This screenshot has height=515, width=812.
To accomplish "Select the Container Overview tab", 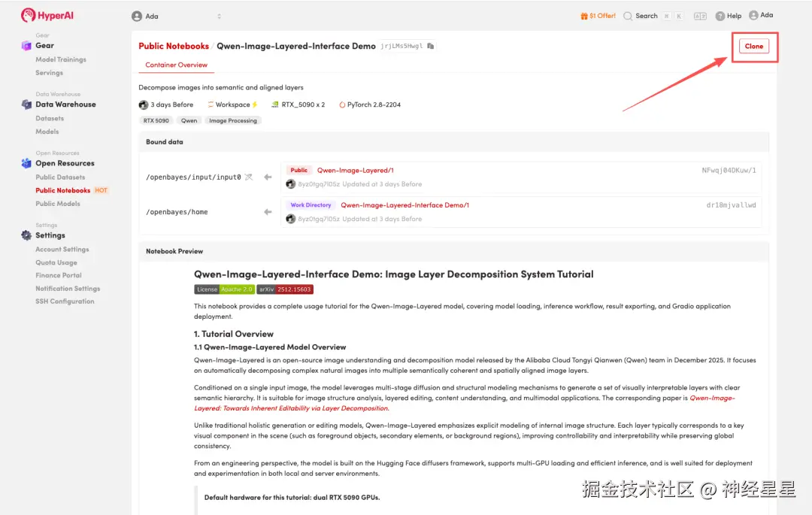I will (x=176, y=65).
